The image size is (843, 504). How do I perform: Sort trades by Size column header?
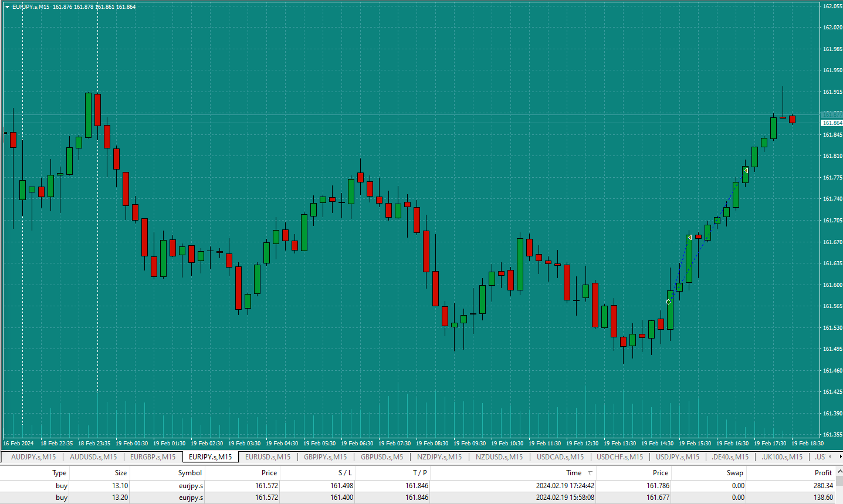pyautogui.click(x=121, y=473)
